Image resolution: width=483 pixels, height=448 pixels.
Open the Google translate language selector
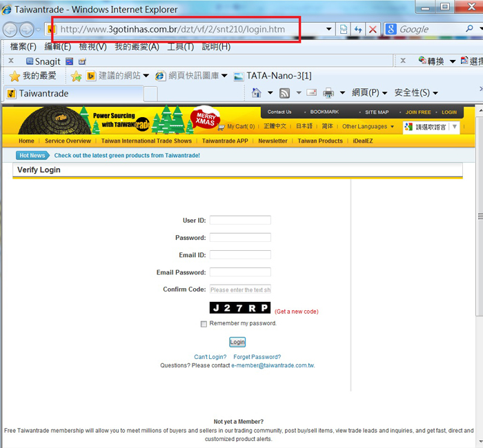(x=431, y=127)
